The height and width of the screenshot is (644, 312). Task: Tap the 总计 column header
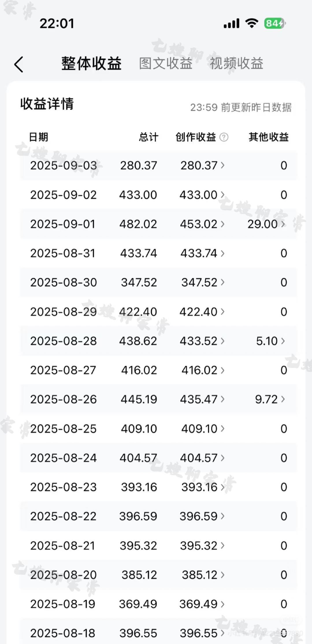click(148, 137)
